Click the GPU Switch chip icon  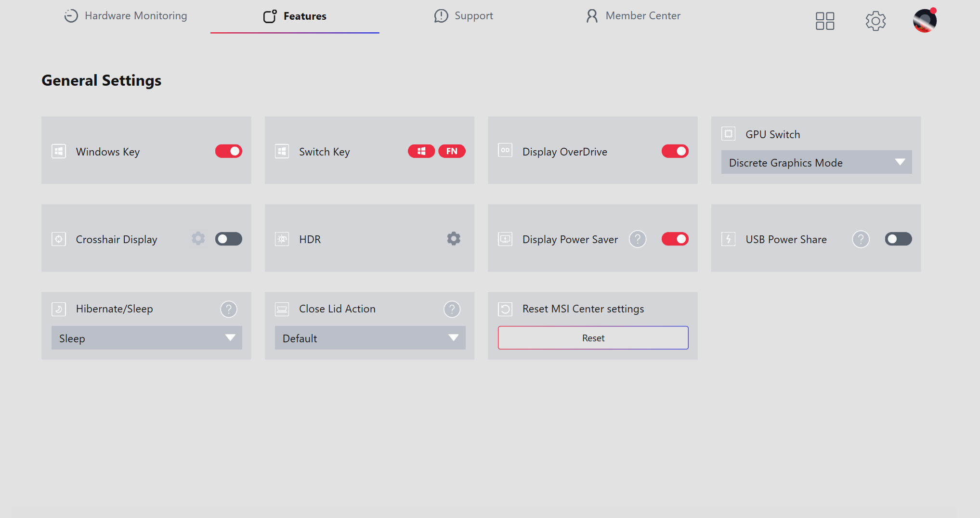click(x=728, y=133)
